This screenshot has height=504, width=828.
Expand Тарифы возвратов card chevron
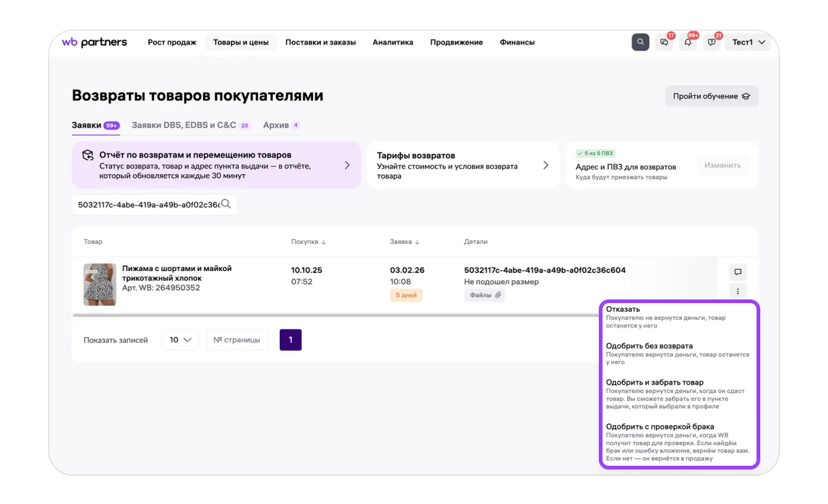545,165
